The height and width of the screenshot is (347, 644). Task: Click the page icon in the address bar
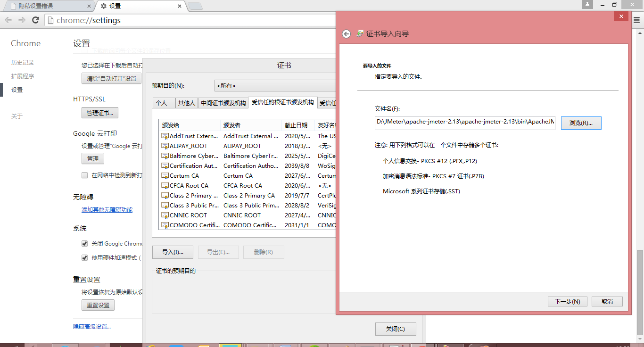51,20
